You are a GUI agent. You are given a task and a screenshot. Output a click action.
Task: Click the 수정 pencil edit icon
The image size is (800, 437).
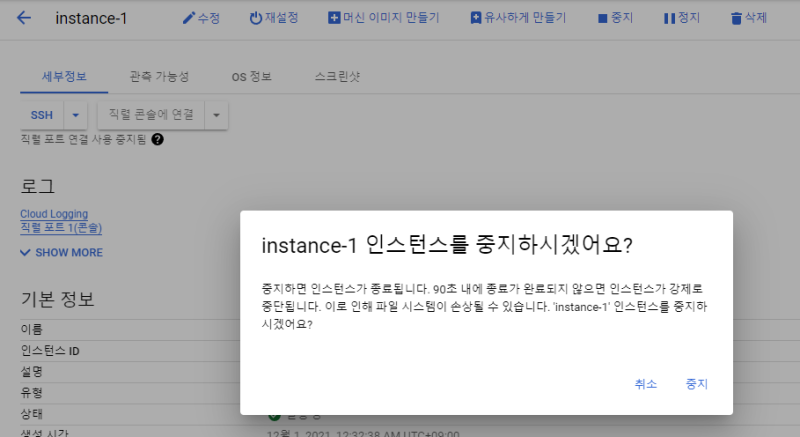click(x=188, y=18)
